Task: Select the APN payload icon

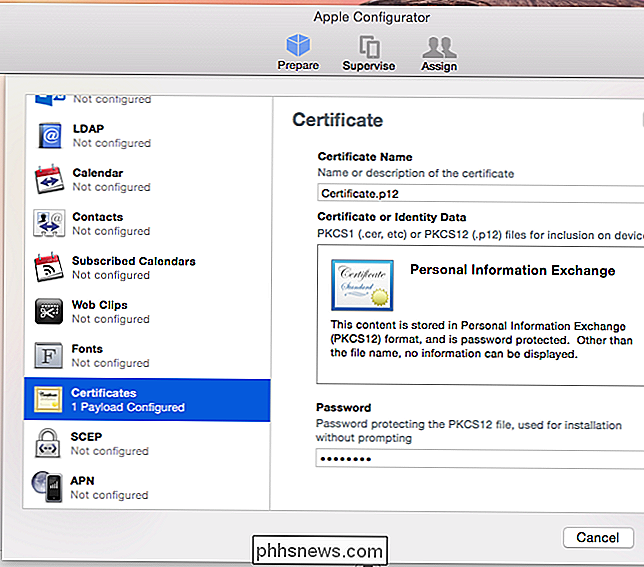Action: [47, 487]
